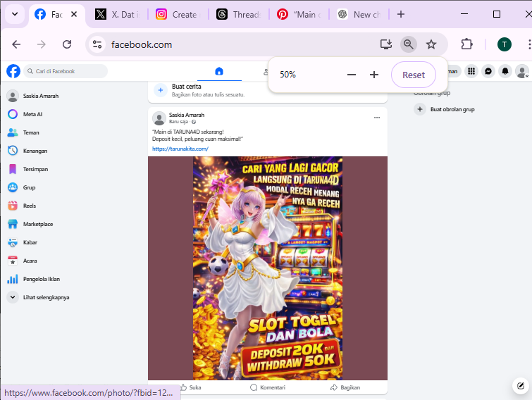The width and height of the screenshot is (532, 400).
Task: Click the Komentari comment button
Action: tap(268, 387)
